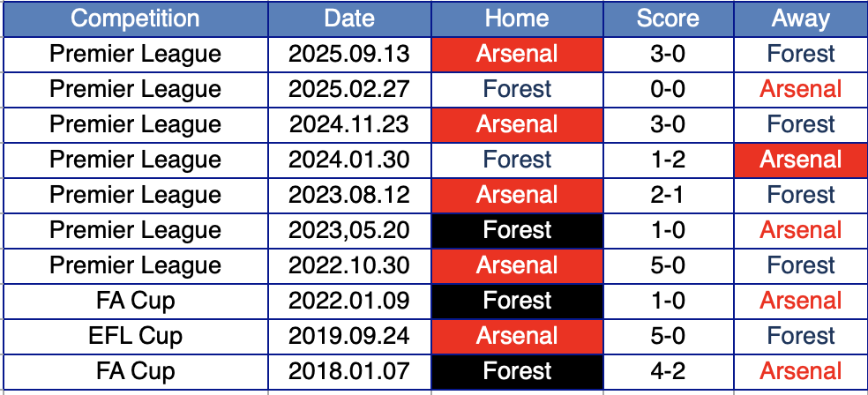Viewport: 868px width, 395px height.
Task: Select the 2022.01.09 date cell
Action: point(349,301)
